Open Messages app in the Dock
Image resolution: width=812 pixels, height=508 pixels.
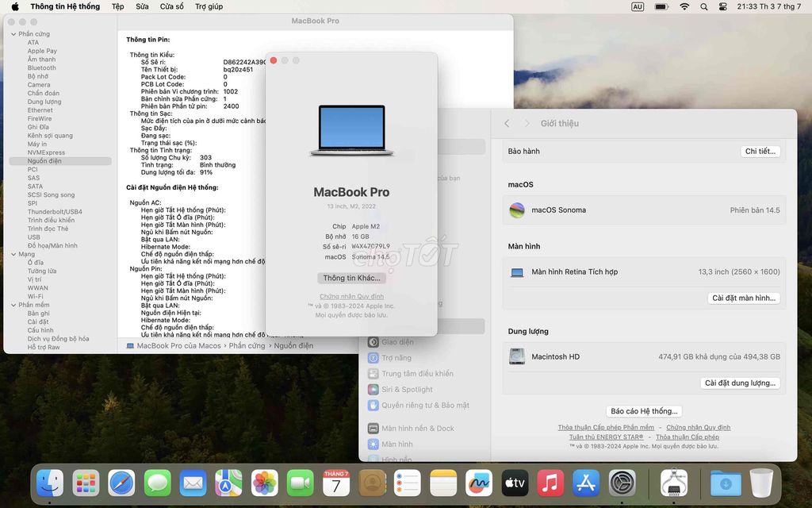(158, 483)
